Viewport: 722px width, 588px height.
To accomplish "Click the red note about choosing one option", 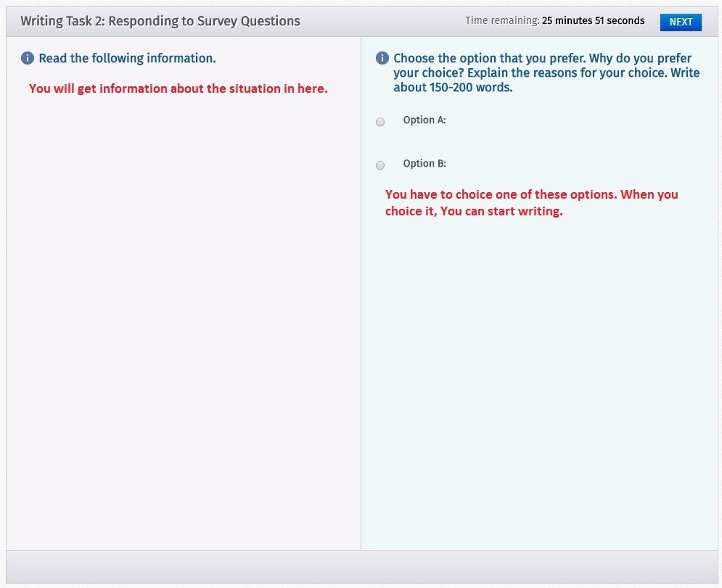I will (x=531, y=203).
